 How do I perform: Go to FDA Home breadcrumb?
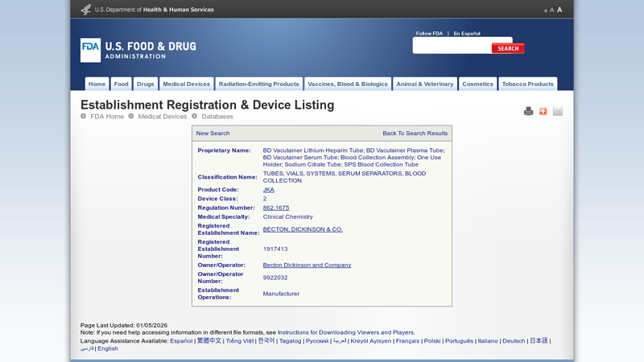pos(107,117)
